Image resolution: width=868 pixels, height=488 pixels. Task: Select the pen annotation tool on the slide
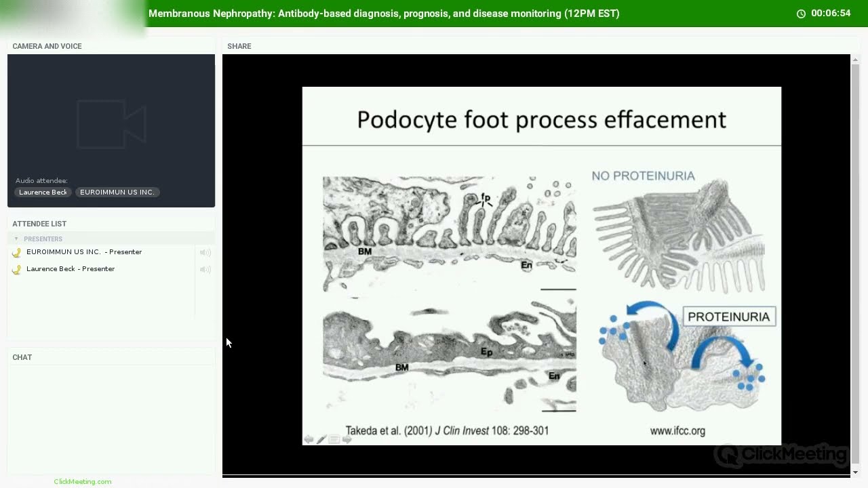point(321,439)
